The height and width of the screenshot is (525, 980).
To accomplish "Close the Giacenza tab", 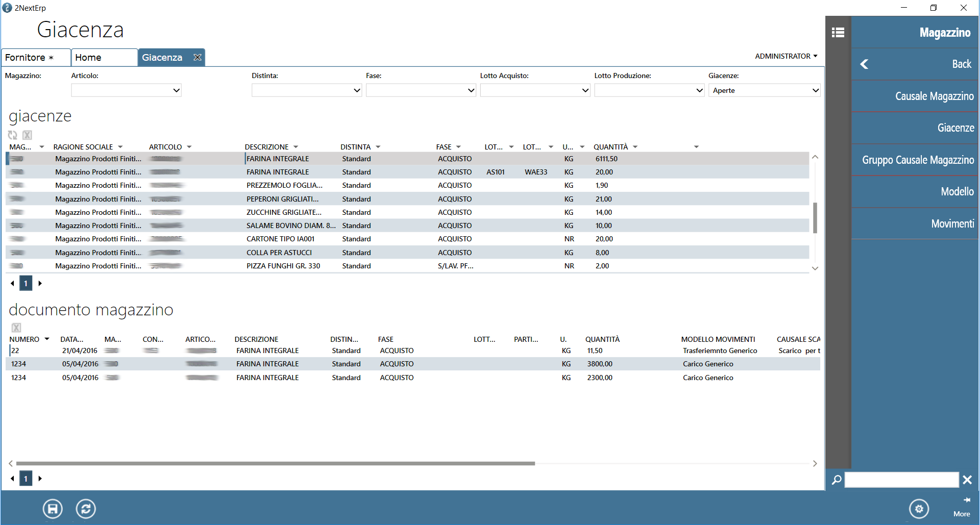I will pos(198,57).
